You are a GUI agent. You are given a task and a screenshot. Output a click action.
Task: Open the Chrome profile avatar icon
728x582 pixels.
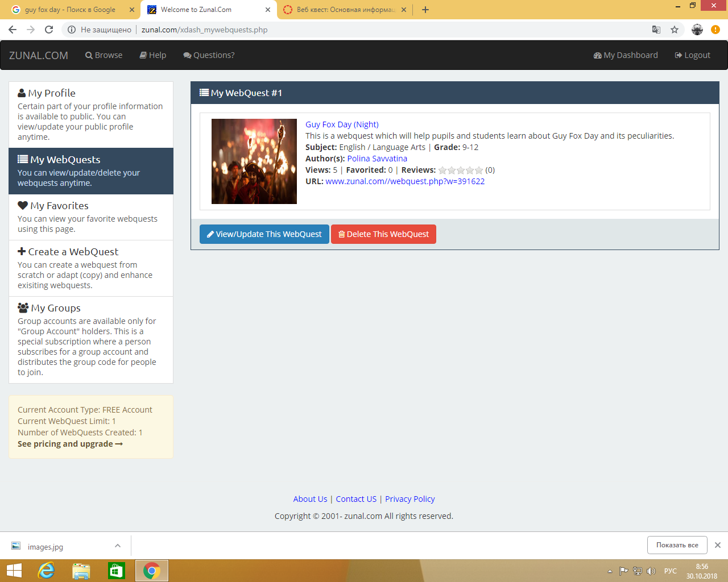(x=697, y=30)
